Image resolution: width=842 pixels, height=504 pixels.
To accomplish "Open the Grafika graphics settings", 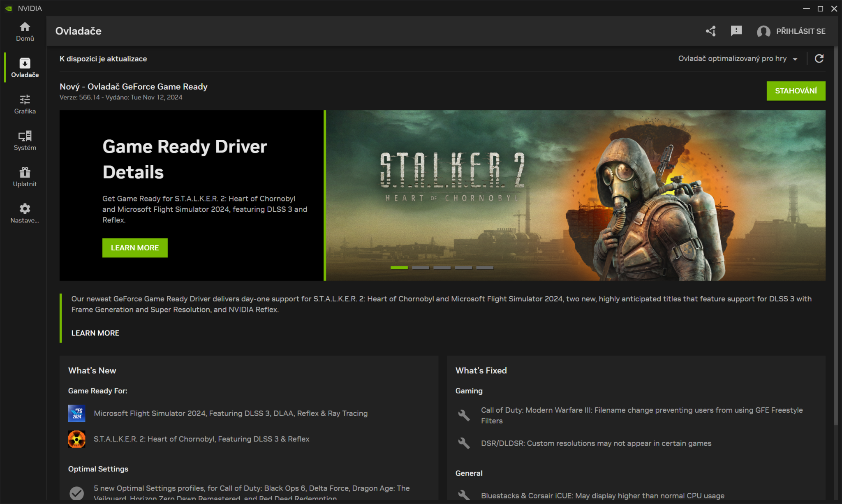I will coord(25,104).
